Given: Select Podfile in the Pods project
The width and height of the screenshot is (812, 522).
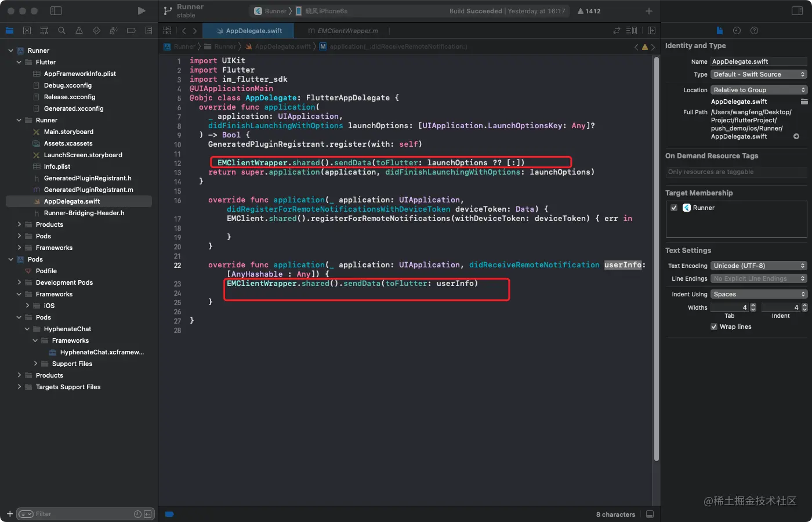Looking at the screenshot, I should pos(46,271).
